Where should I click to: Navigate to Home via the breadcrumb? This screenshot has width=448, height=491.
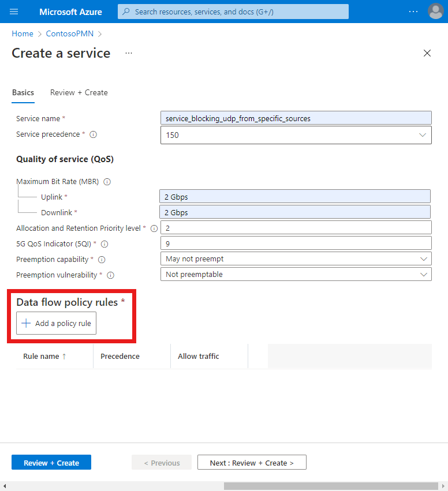(23, 33)
